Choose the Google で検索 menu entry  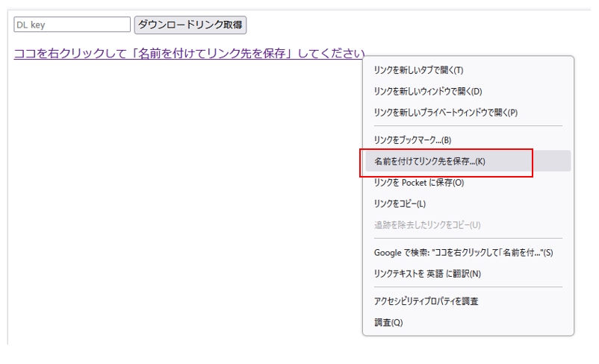point(463,252)
